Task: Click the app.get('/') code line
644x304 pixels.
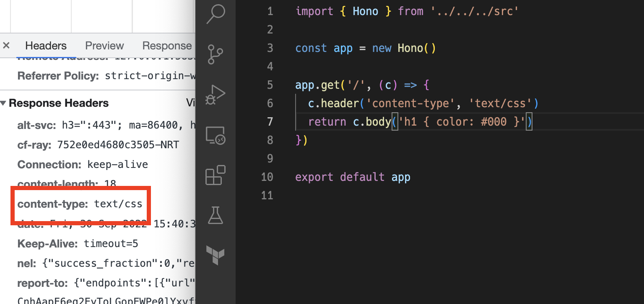Action: 363,85
